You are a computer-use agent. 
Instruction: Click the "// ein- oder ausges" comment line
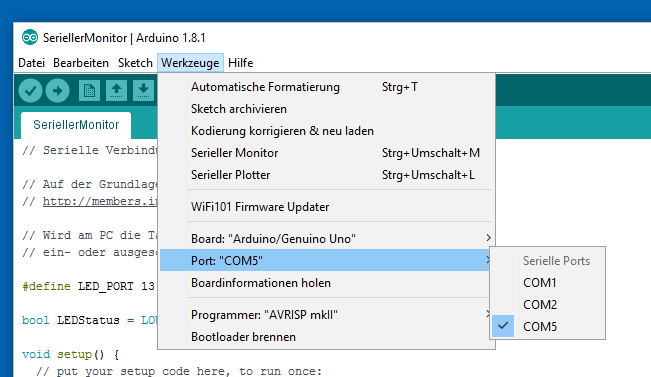point(90,252)
